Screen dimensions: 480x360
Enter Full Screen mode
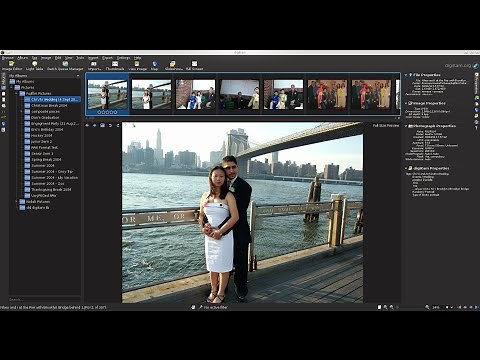point(194,66)
